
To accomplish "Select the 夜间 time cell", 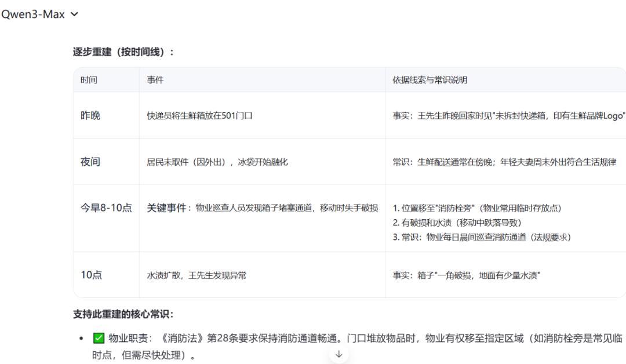I will (x=90, y=162).
